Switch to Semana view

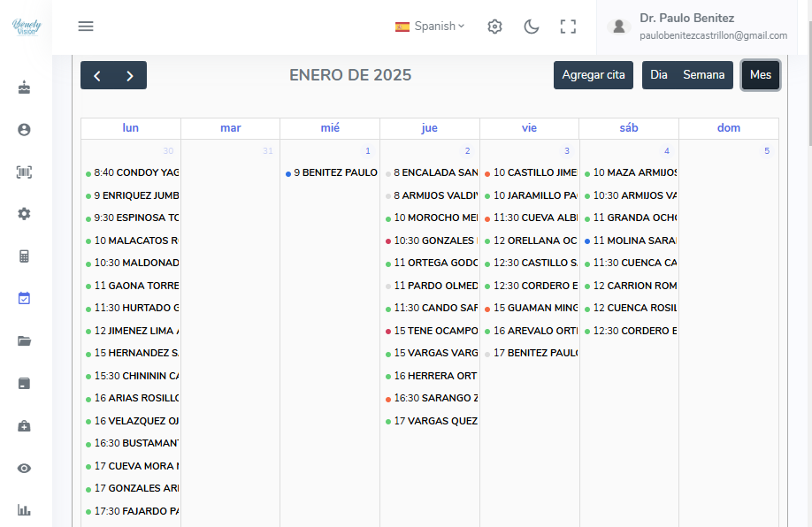click(x=703, y=75)
